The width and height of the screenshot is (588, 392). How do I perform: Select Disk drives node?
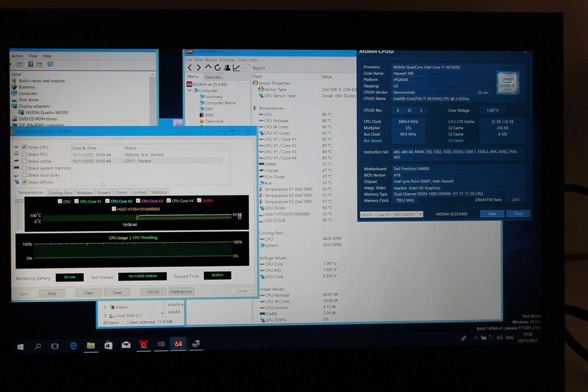point(28,100)
